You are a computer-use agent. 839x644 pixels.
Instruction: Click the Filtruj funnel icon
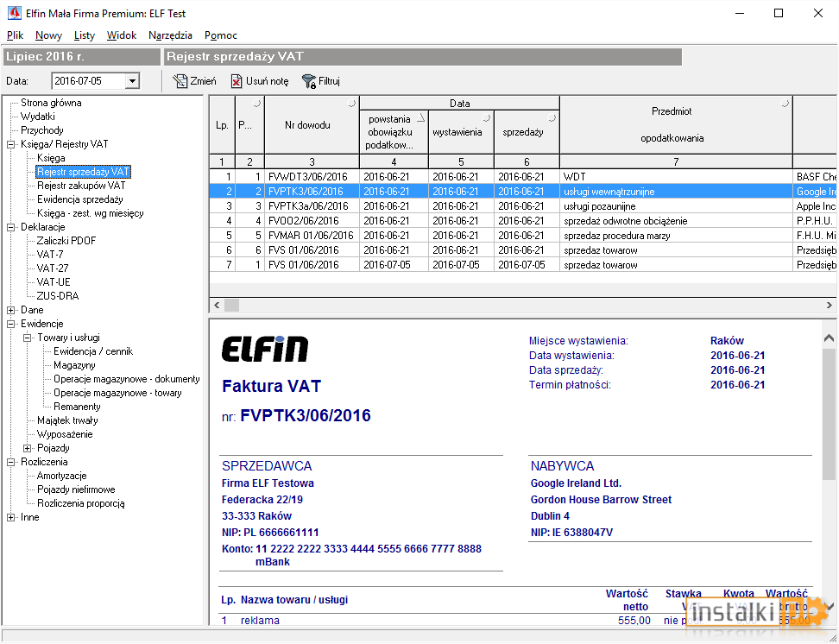[x=309, y=81]
